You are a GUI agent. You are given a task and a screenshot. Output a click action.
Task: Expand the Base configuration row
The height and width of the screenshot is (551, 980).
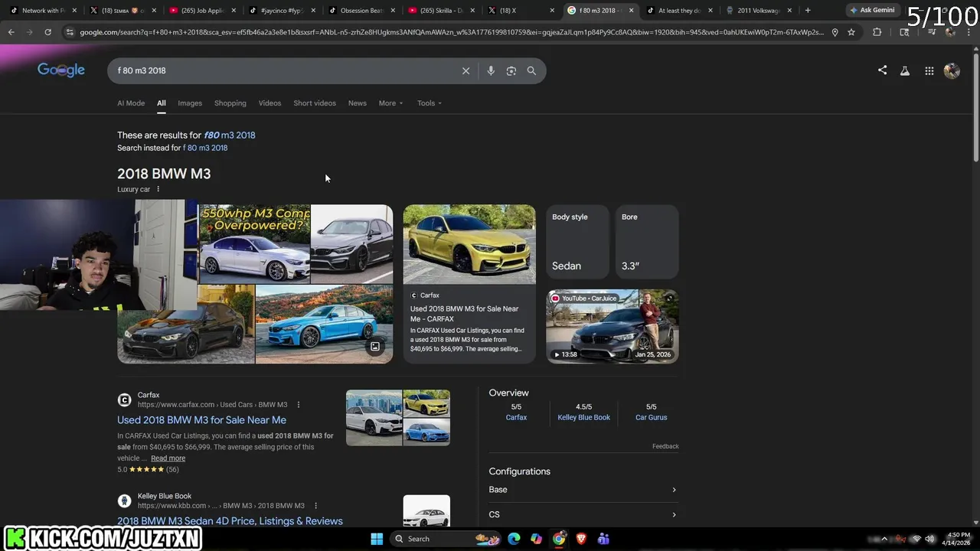pyautogui.click(x=583, y=490)
